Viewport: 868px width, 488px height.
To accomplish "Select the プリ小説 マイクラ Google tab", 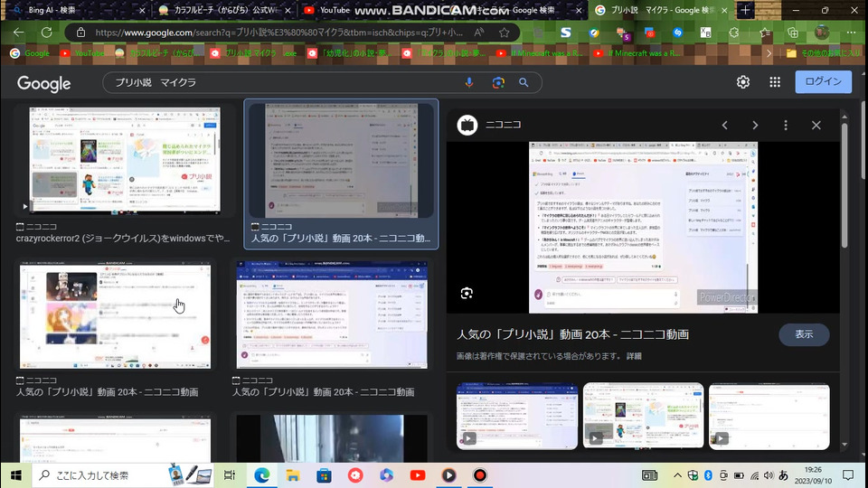I will 662,10.
